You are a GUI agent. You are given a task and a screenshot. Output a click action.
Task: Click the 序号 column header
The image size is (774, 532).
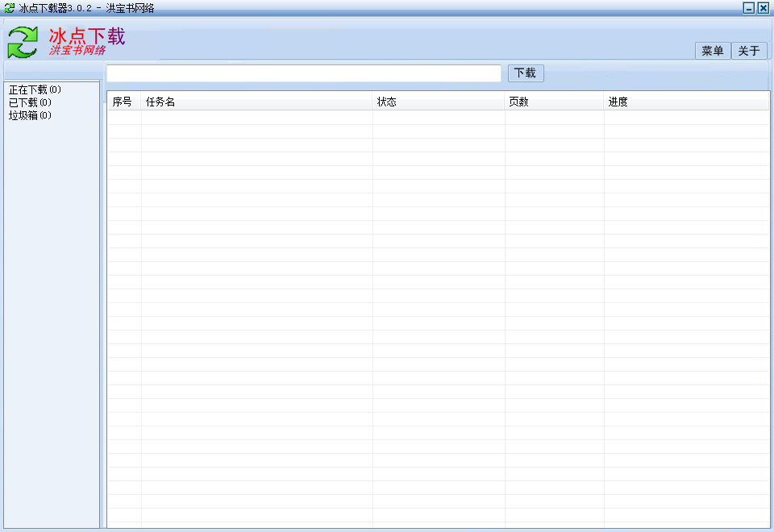pos(123,102)
